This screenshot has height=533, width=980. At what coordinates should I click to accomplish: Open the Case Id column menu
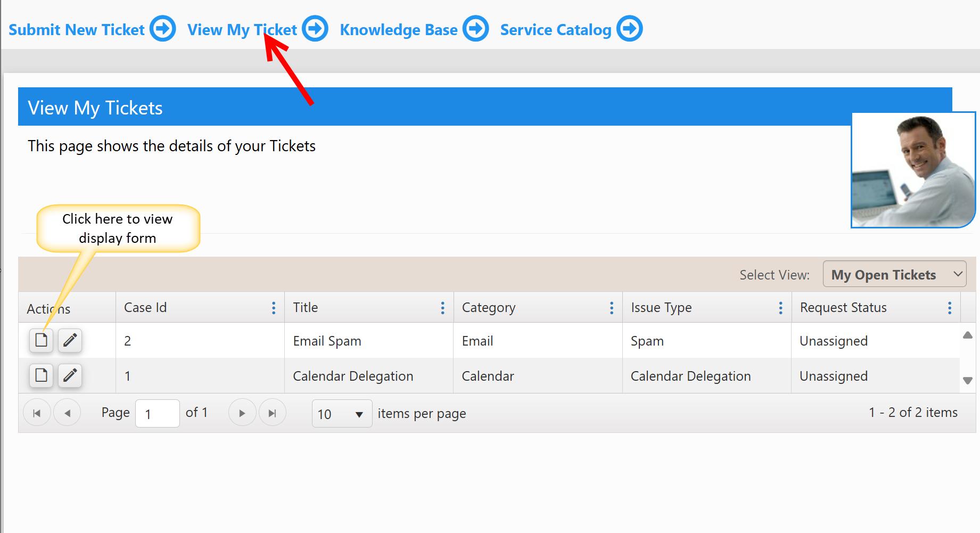274,308
